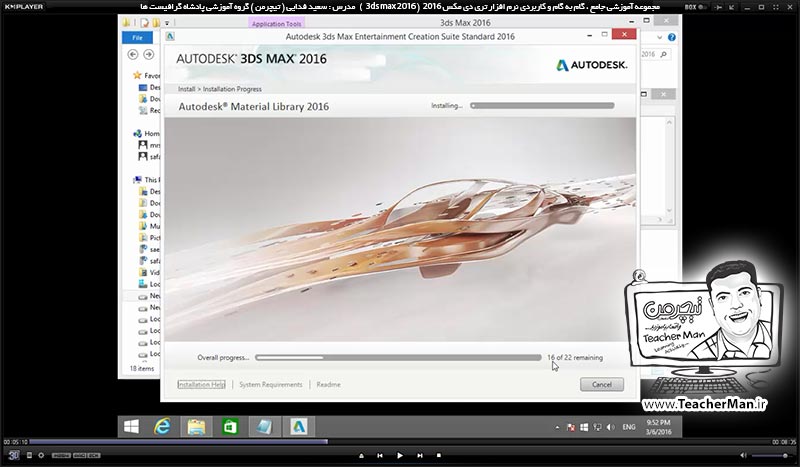Click KMPlayer compact mode arrow icon

[x=731, y=7]
